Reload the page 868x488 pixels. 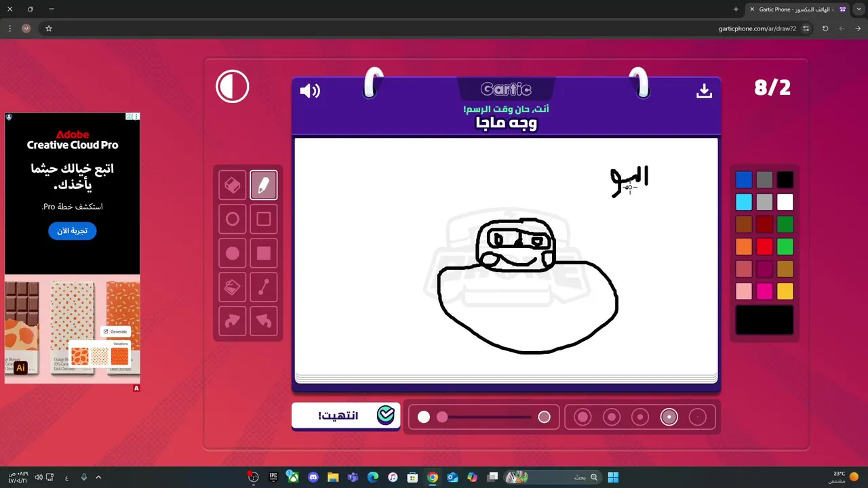(825, 28)
